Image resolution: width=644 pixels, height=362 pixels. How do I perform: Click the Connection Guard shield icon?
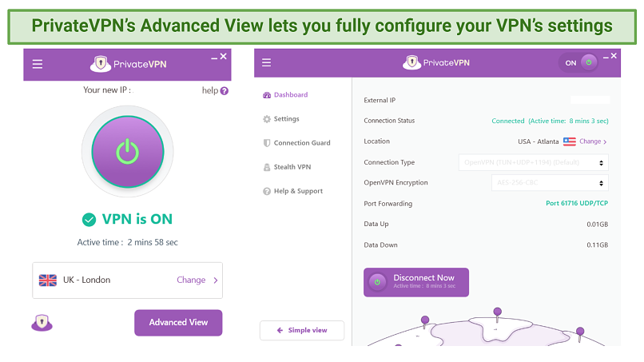pos(267,143)
